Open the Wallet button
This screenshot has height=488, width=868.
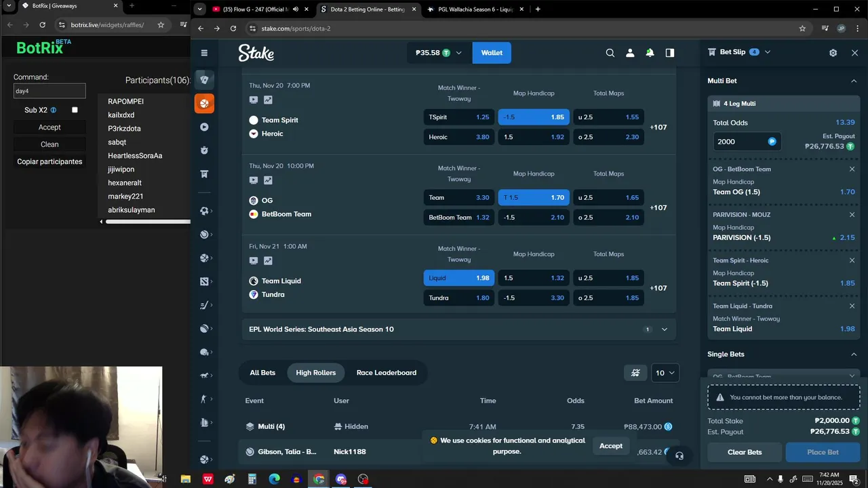(492, 53)
